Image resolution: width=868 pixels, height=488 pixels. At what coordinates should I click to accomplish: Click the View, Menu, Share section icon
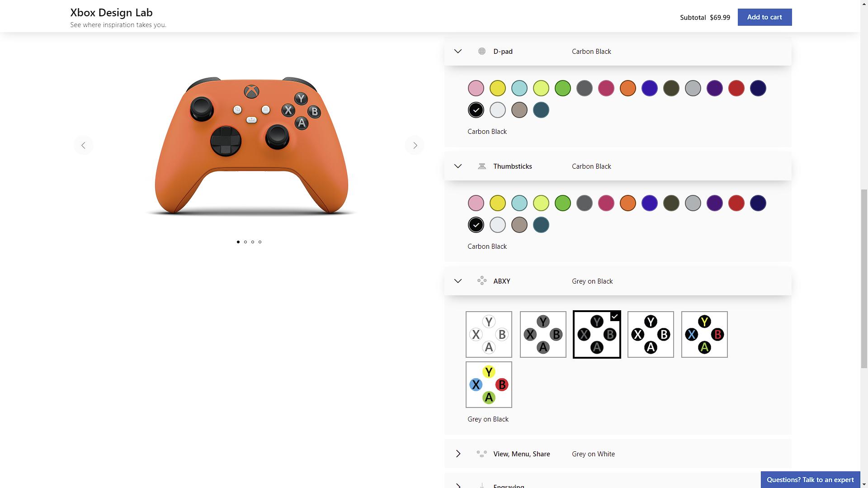click(482, 454)
